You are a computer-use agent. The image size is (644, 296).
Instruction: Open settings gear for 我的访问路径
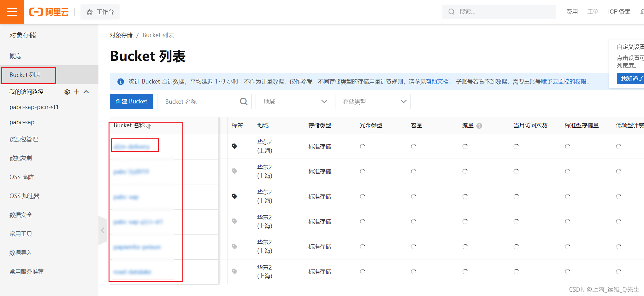67,92
